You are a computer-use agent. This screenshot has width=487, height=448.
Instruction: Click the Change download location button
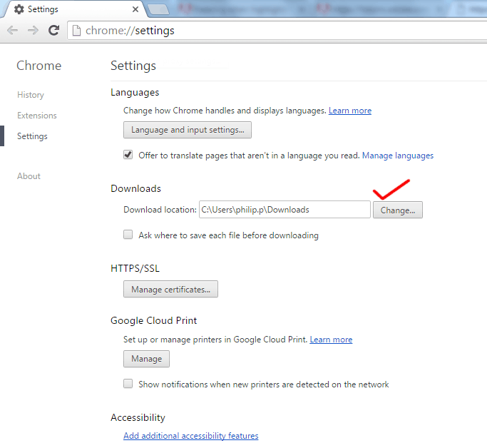tap(398, 210)
